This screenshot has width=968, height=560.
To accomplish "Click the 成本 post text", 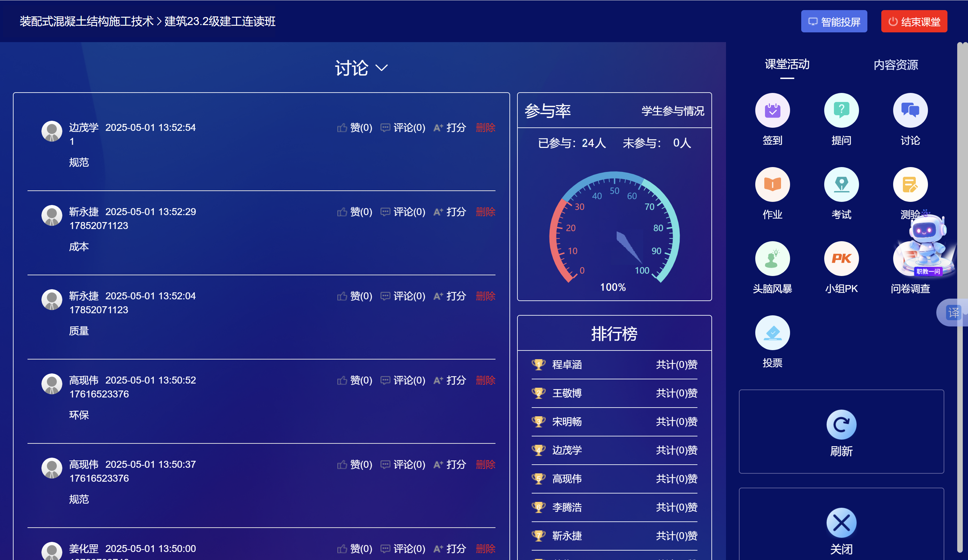I will pos(79,246).
